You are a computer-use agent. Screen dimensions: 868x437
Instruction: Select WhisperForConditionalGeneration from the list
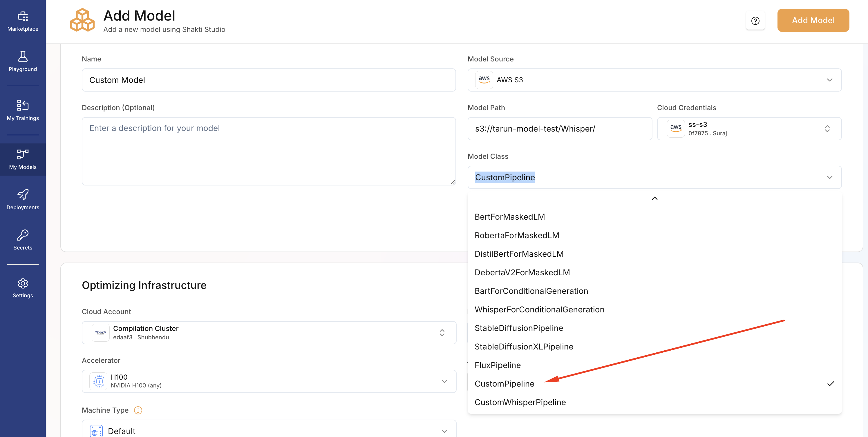click(x=539, y=309)
